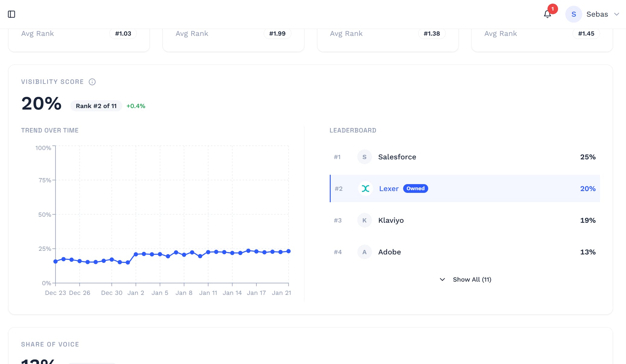
Task: Click the Rank #2 of 11 badge
Action: click(96, 106)
